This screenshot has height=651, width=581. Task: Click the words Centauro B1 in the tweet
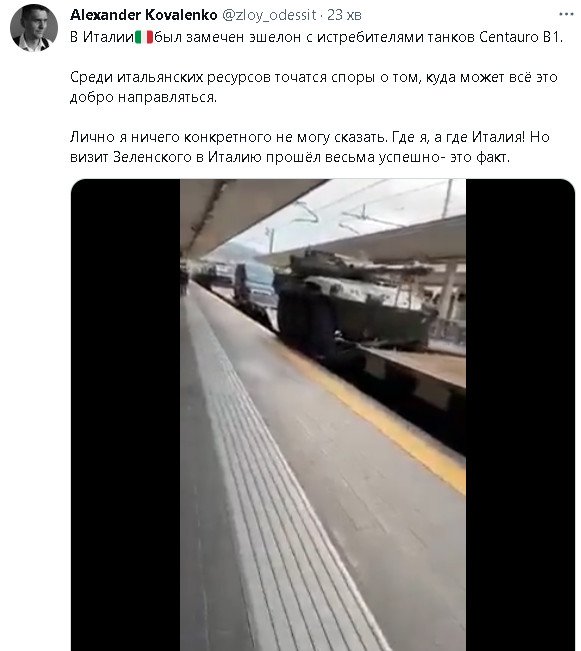521,37
